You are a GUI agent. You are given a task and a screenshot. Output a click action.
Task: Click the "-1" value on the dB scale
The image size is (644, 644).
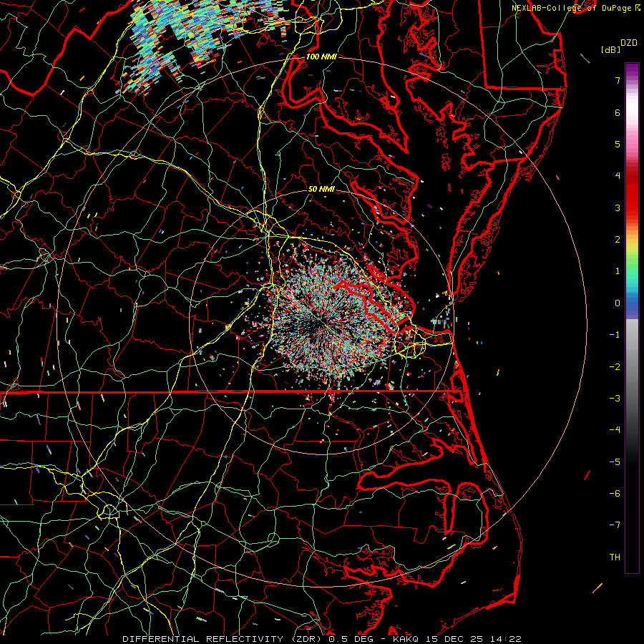click(x=615, y=335)
